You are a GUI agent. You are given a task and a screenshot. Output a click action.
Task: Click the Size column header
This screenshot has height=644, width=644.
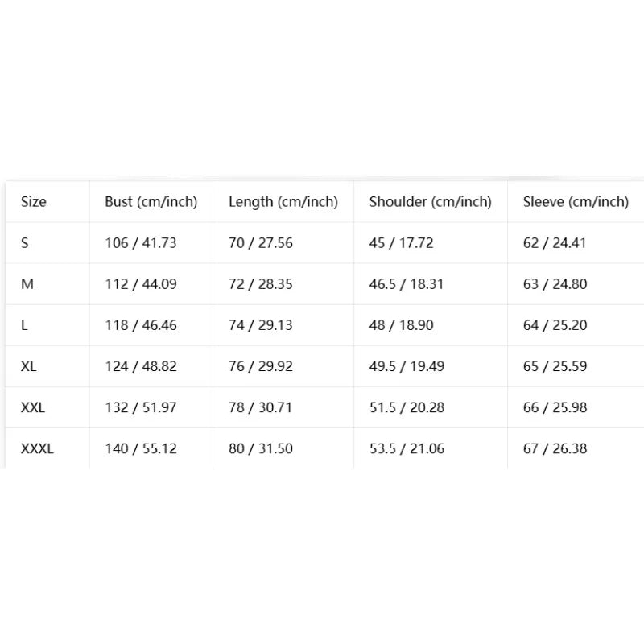pos(34,202)
